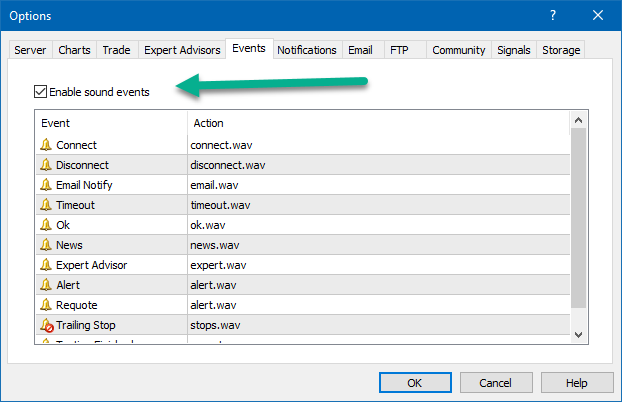Click the bell icon beside Connect

click(x=46, y=145)
